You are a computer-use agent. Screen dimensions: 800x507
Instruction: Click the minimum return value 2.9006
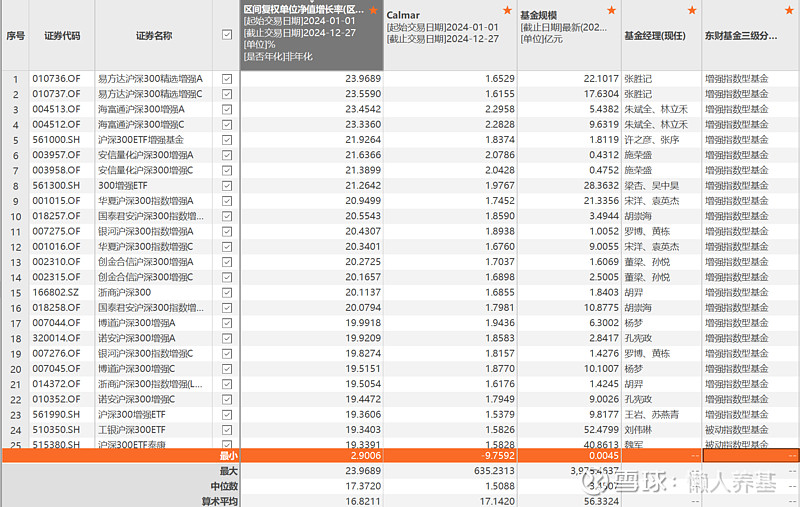tap(365, 455)
